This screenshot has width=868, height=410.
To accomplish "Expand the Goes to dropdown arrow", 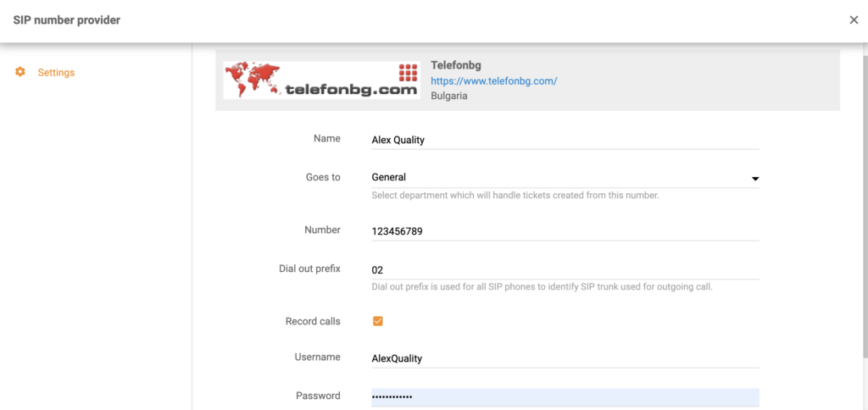I will point(754,179).
